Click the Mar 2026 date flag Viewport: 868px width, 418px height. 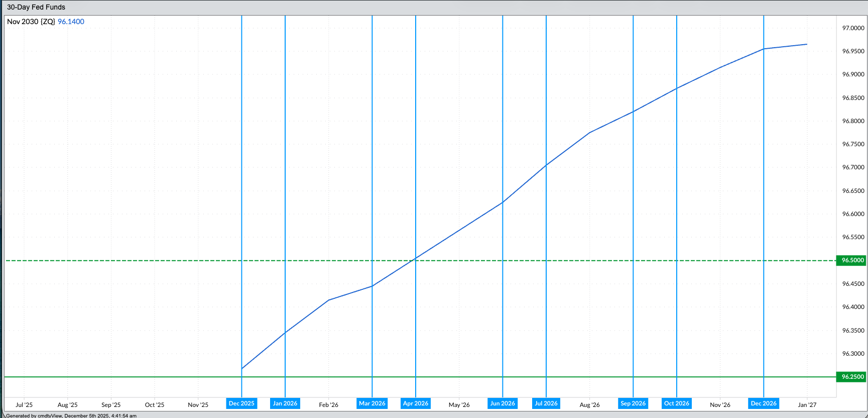click(x=372, y=403)
